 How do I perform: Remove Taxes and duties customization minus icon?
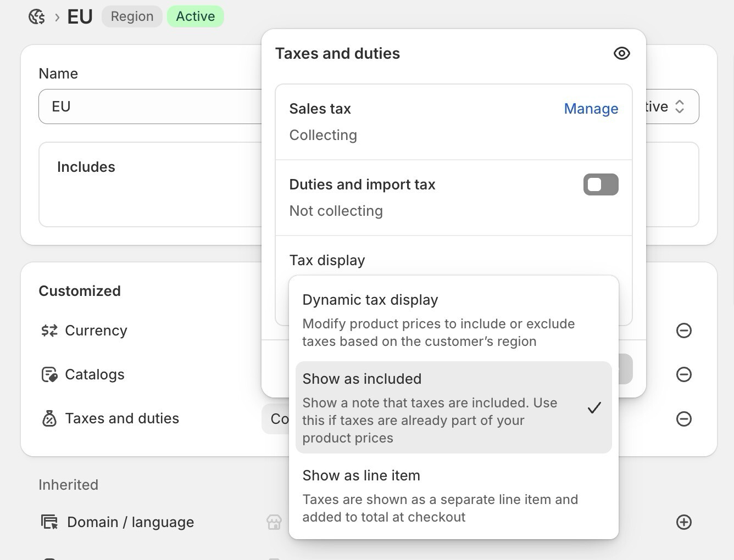[x=683, y=419]
